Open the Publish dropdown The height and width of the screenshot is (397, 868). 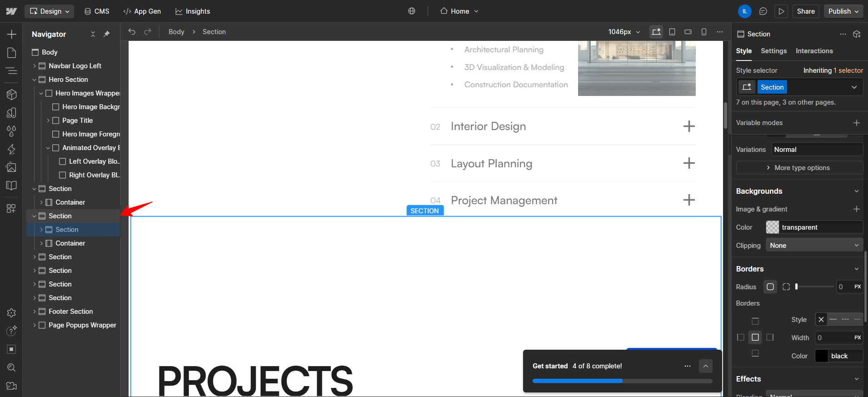click(844, 11)
